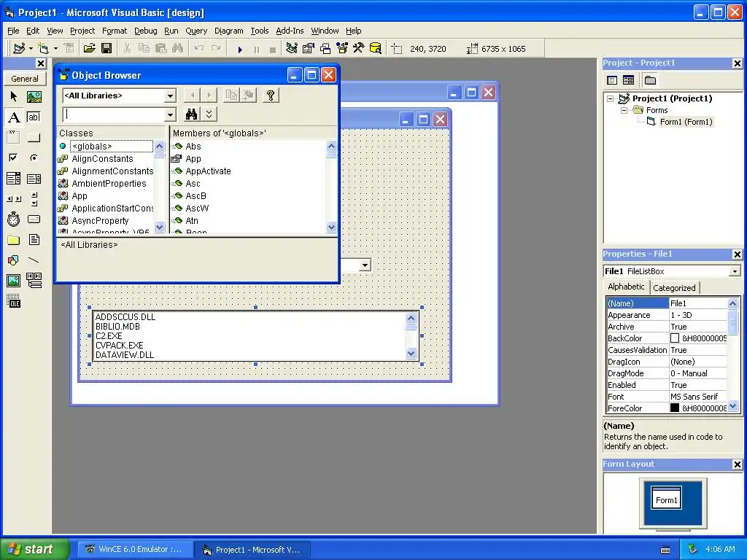
Task: Switch to the Categorized properties tab
Action: pos(674,288)
